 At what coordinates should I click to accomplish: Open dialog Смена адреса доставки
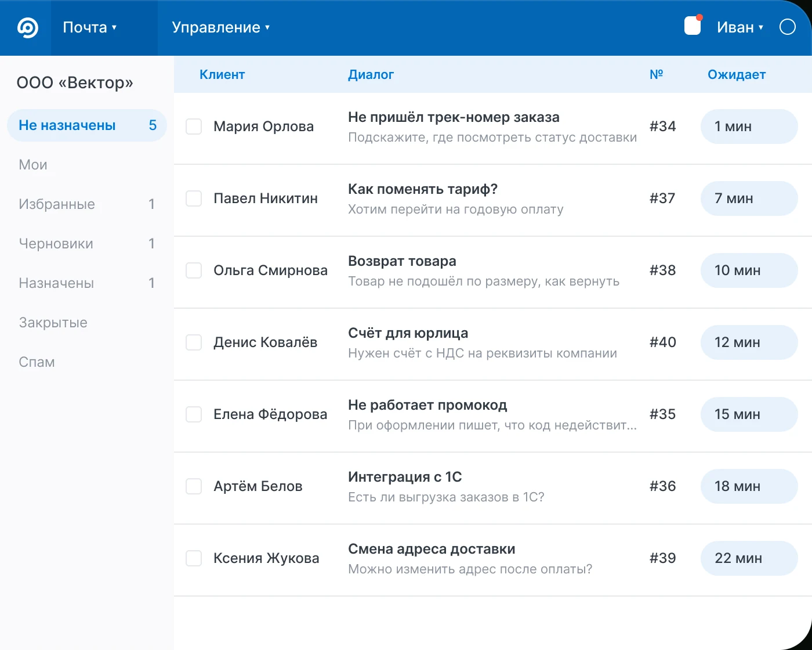(x=432, y=549)
